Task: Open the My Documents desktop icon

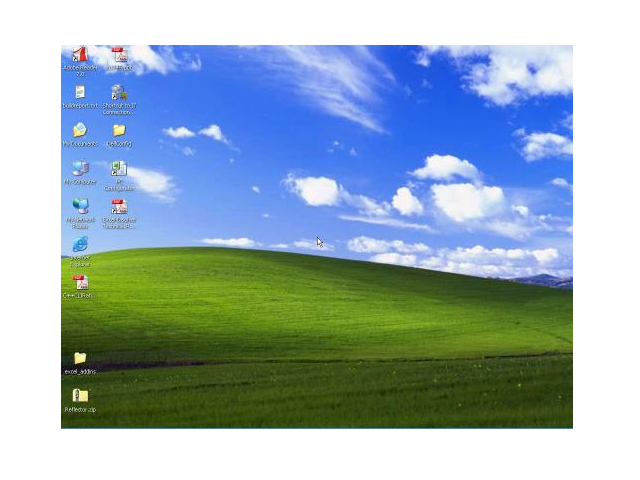Action: [x=80, y=130]
